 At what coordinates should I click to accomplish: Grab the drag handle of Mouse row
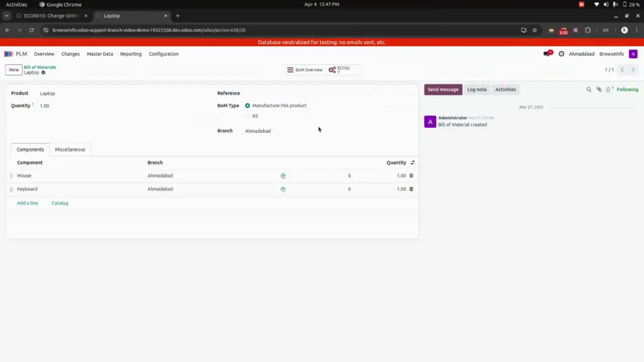tap(11, 176)
